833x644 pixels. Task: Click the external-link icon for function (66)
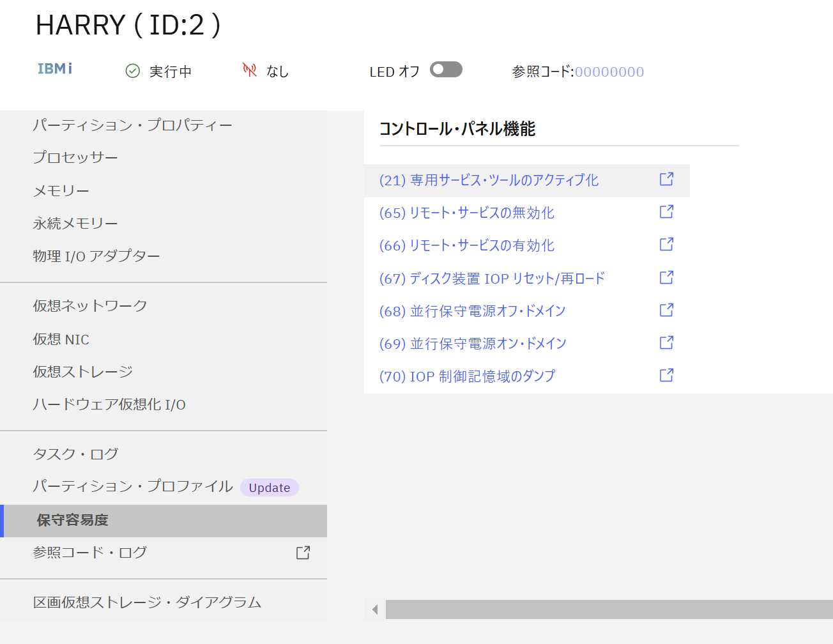tap(666, 245)
